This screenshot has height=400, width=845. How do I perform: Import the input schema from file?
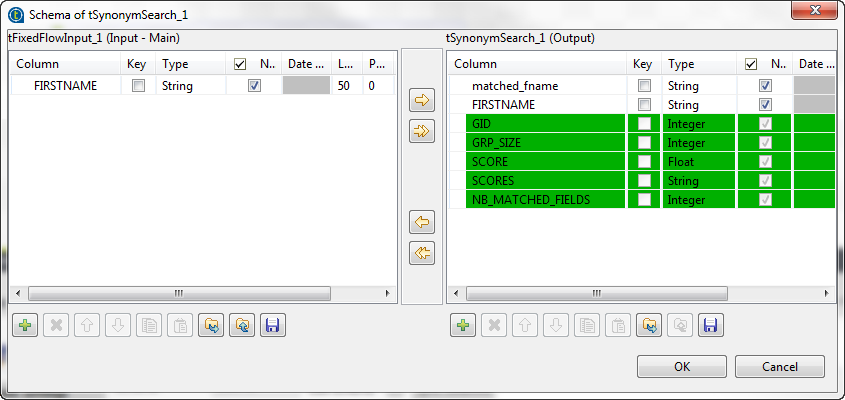pyautogui.click(x=211, y=326)
